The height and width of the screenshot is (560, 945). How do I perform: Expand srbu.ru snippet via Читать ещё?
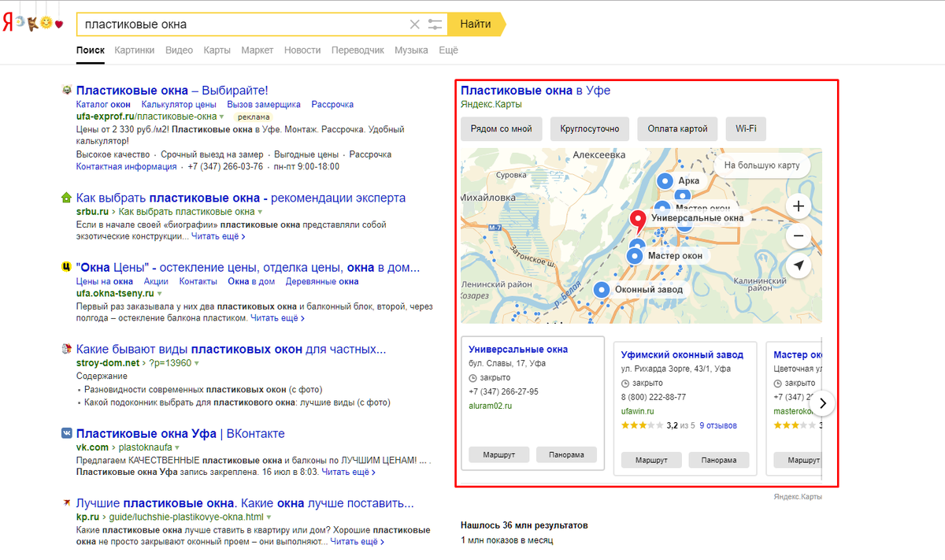coord(218,236)
